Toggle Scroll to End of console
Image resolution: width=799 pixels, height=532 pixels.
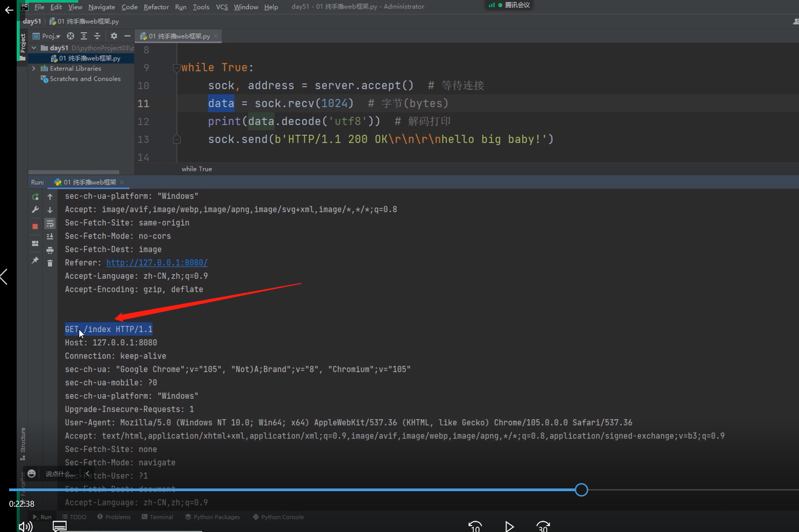click(50, 236)
